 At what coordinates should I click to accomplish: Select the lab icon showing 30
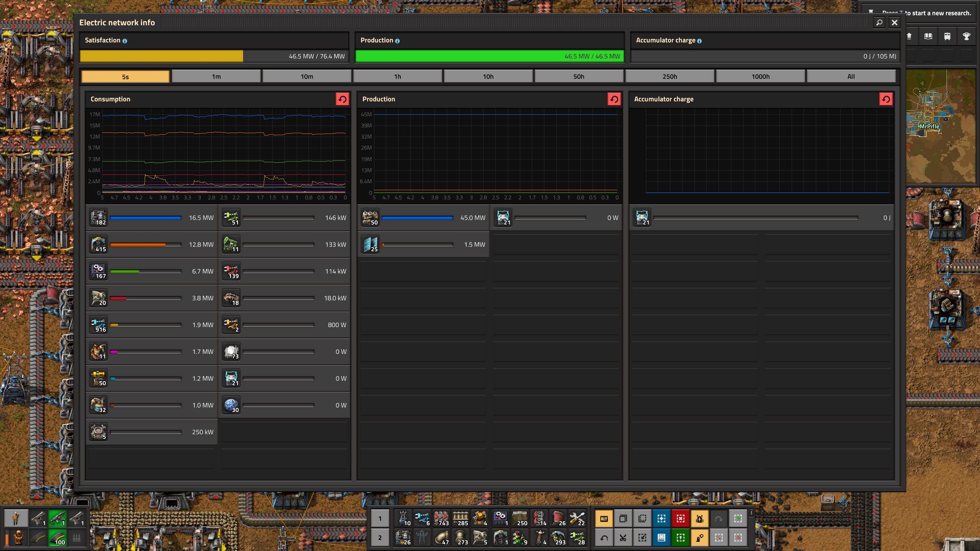(231, 405)
